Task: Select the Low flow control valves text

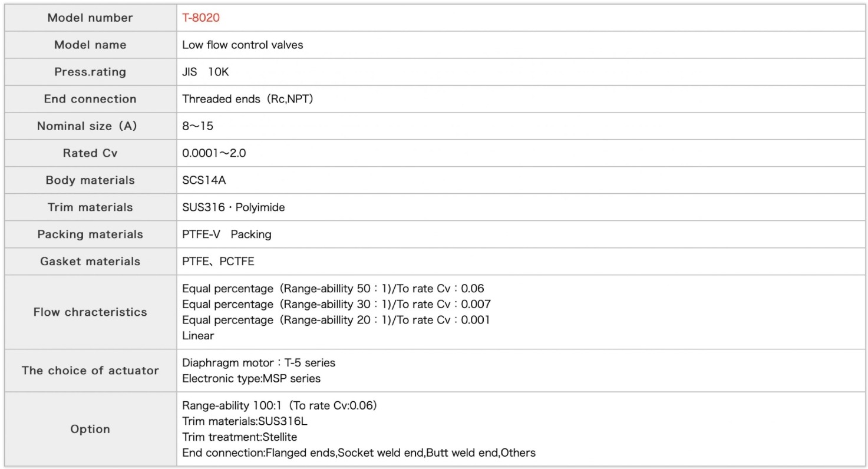Action: click(243, 45)
